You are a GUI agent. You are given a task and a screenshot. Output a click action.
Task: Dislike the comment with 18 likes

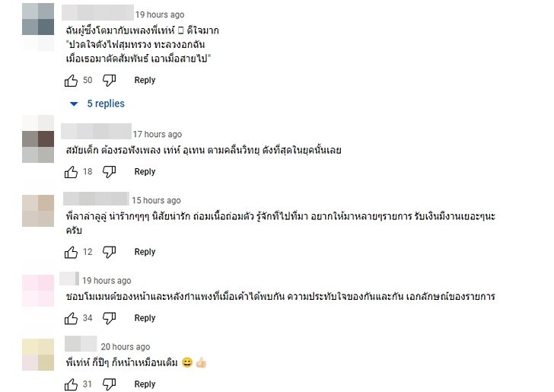(x=109, y=172)
